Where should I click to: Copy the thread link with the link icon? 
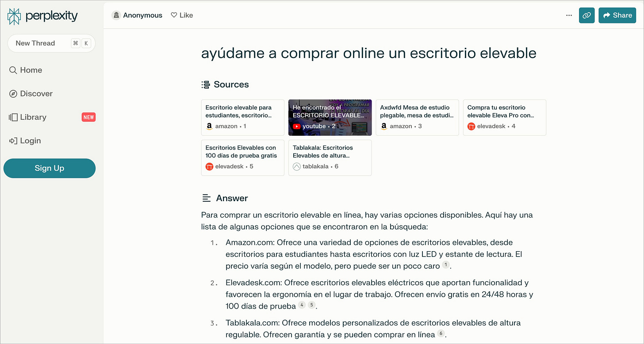coord(587,15)
